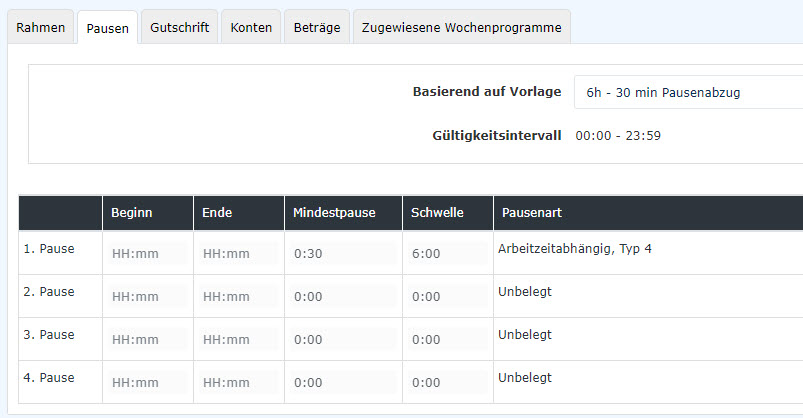Click the 2. Pause Beginn field

point(147,297)
